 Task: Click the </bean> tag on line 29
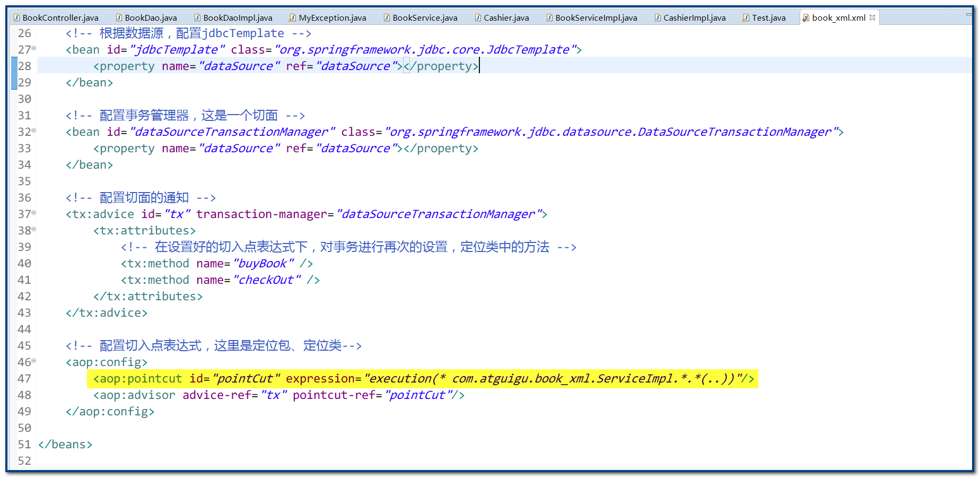click(x=90, y=83)
